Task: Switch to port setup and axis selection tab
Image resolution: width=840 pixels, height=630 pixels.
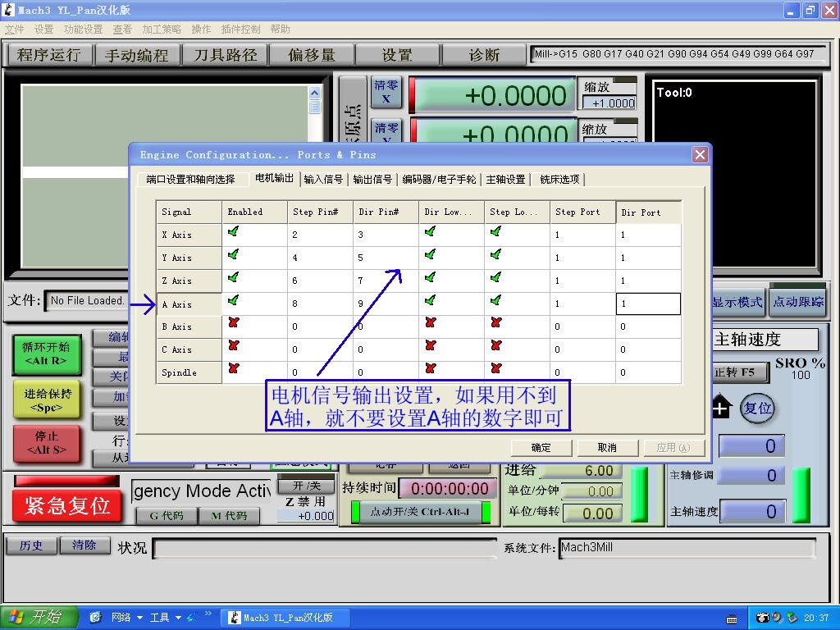Action: 190,180
